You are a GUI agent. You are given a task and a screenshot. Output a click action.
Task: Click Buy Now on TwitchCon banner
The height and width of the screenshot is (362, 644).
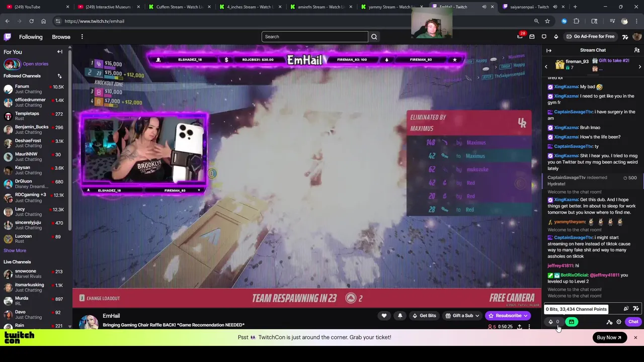[609, 337]
